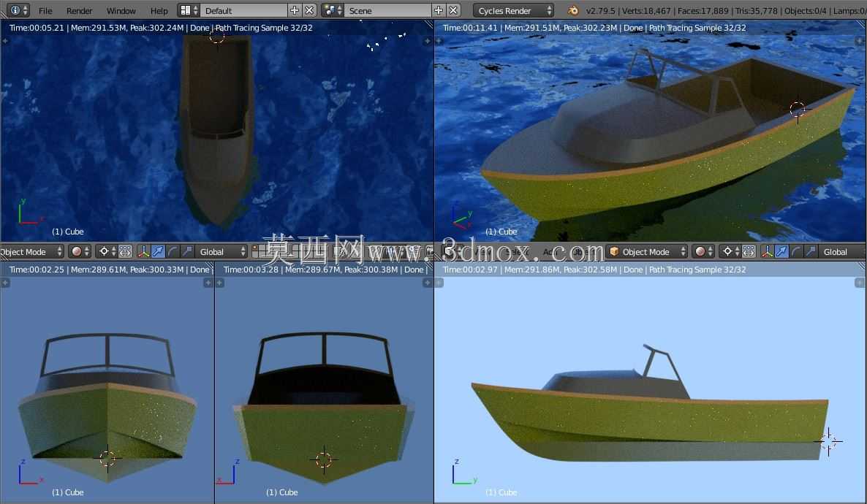This screenshot has width=867, height=504.
Task: Click split-area corner widget of top-left viewport
Action: point(428,24)
